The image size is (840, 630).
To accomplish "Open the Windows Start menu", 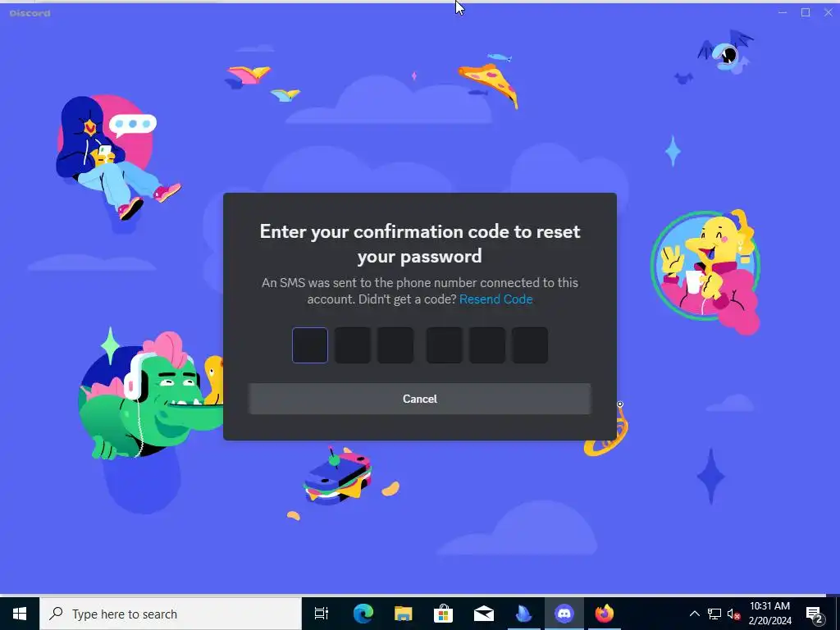I will (20, 614).
